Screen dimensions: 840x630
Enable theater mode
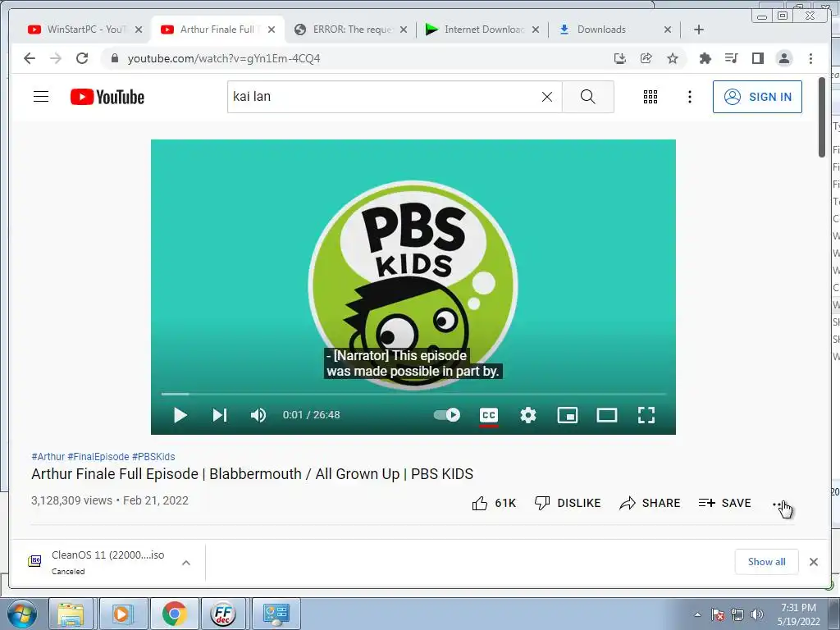(x=607, y=415)
